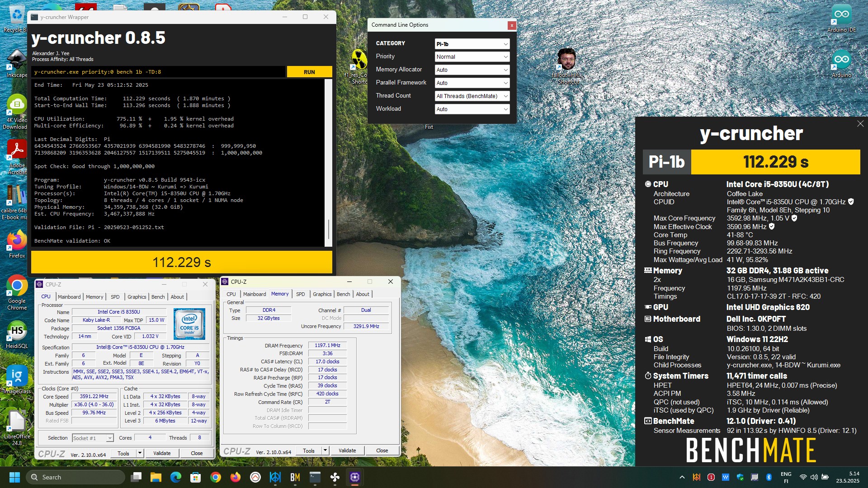Switch to Memory tab in left CPU-Z
Image resolution: width=868 pixels, height=488 pixels.
(x=94, y=297)
